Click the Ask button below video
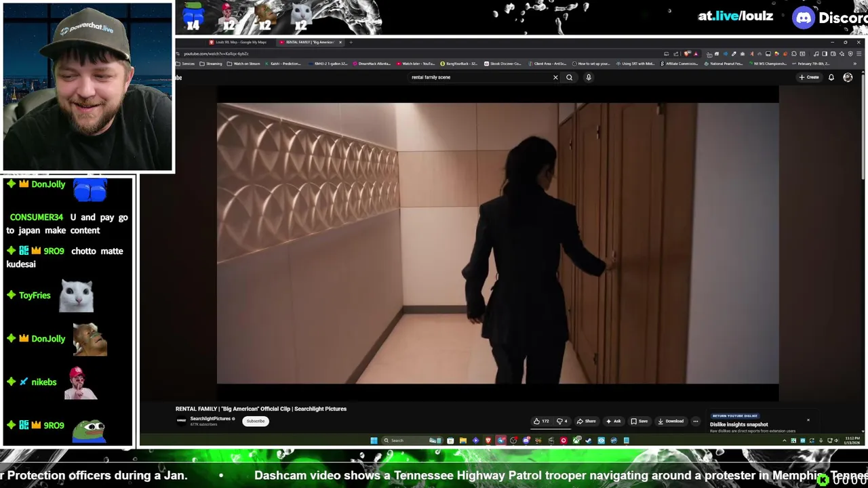 coord(614,421)
